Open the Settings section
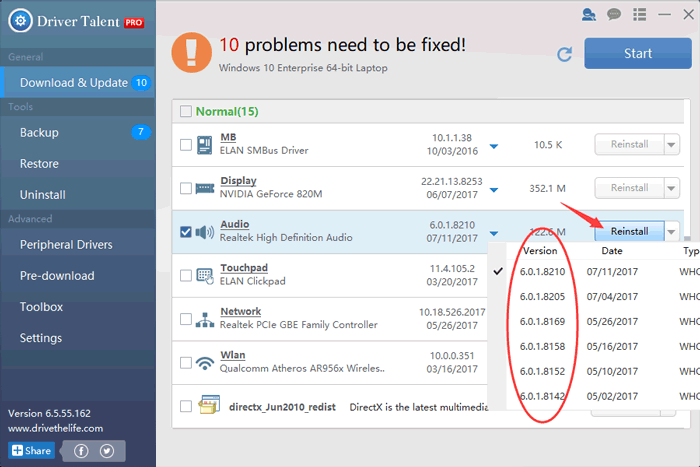 (x=78, y=338)
